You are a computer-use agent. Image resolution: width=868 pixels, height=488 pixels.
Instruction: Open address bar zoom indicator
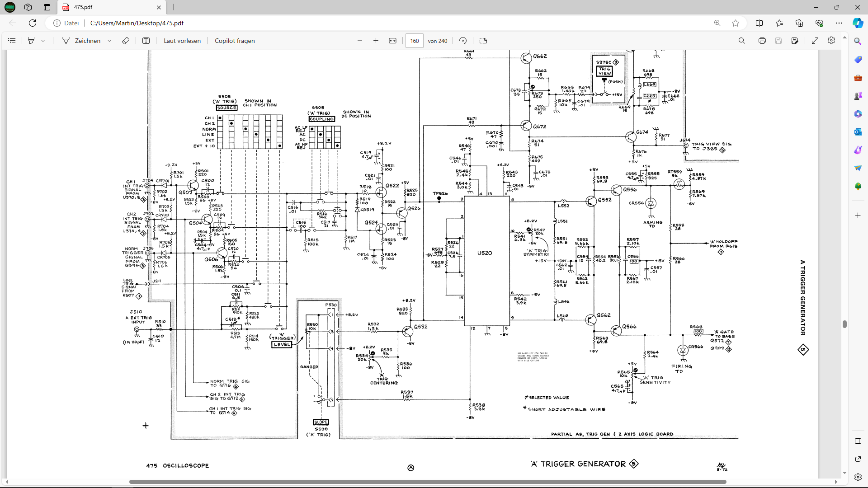pos(717,23)
